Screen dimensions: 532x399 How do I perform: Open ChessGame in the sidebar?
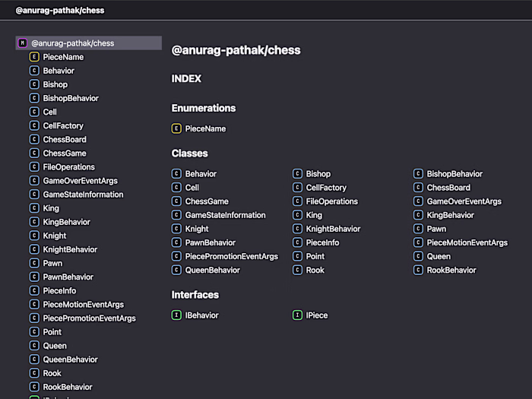point(65,154)
